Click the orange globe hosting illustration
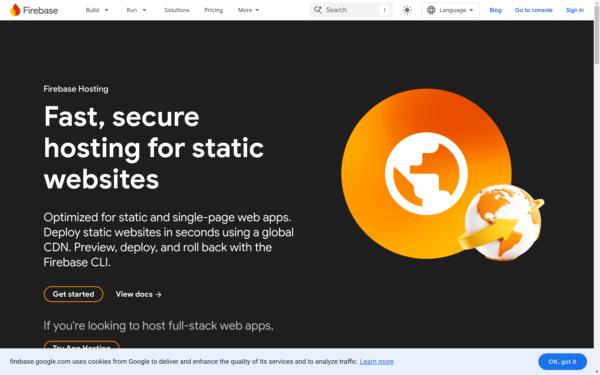Viewport: 600px width, 375px height. coord(426,173)
